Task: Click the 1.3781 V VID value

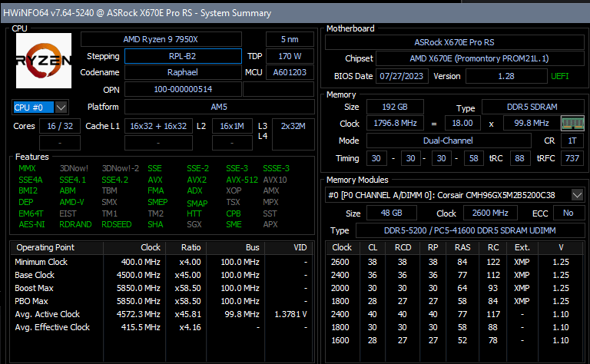Action: (290, 314)
